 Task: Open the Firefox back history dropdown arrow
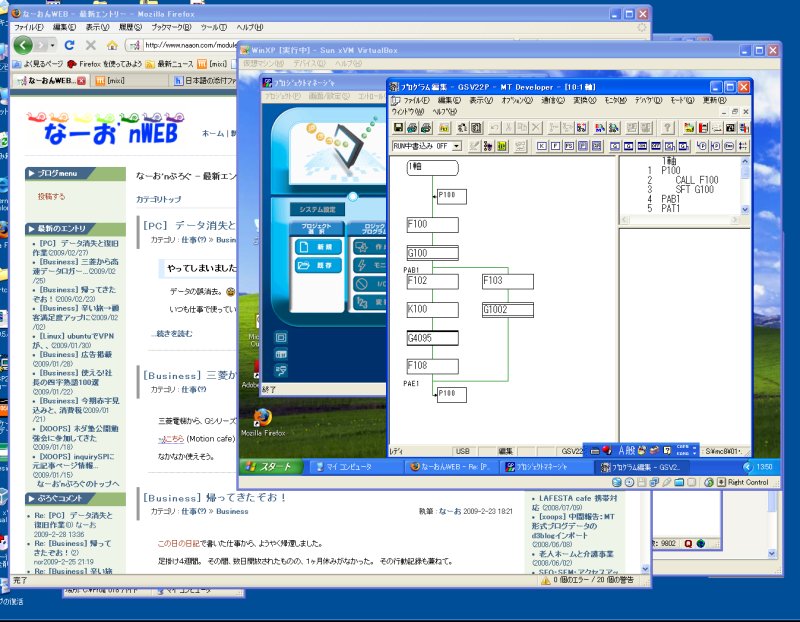click(52, 45)
